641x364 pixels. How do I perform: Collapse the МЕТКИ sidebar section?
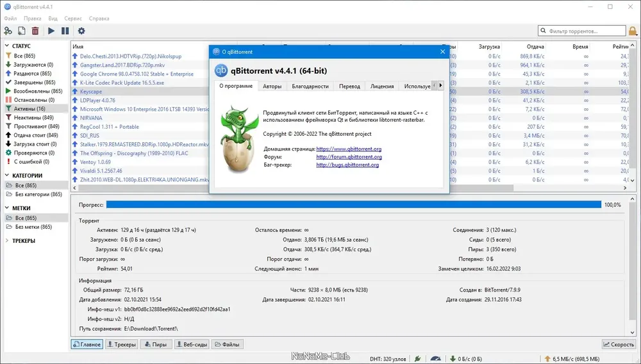[7, 208]
